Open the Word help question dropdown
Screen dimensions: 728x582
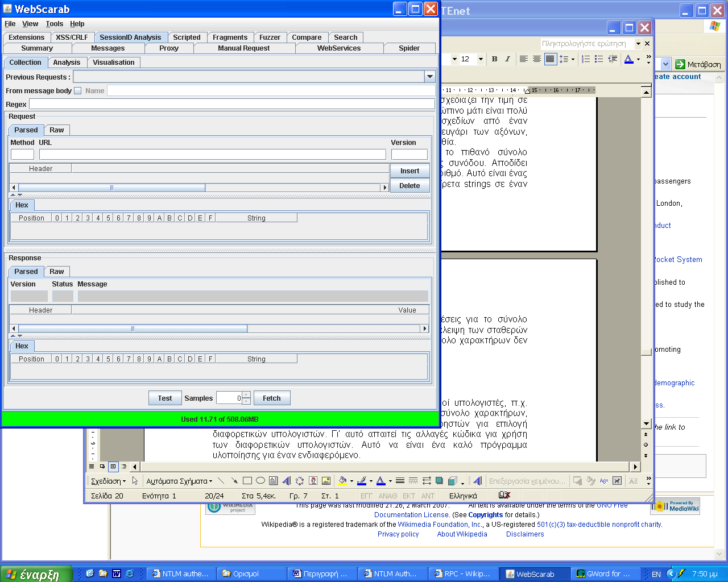[638, 43]
